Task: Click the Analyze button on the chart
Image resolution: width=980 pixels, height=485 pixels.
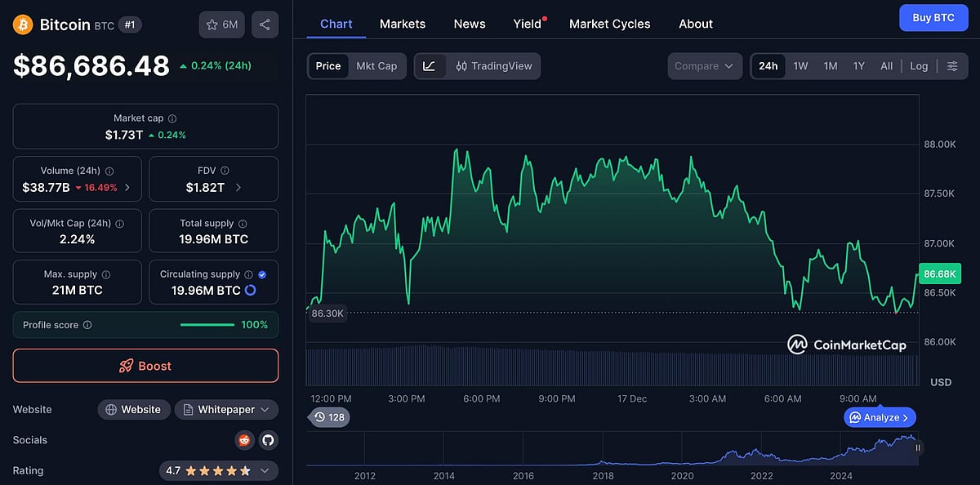Action: point(880,416)
